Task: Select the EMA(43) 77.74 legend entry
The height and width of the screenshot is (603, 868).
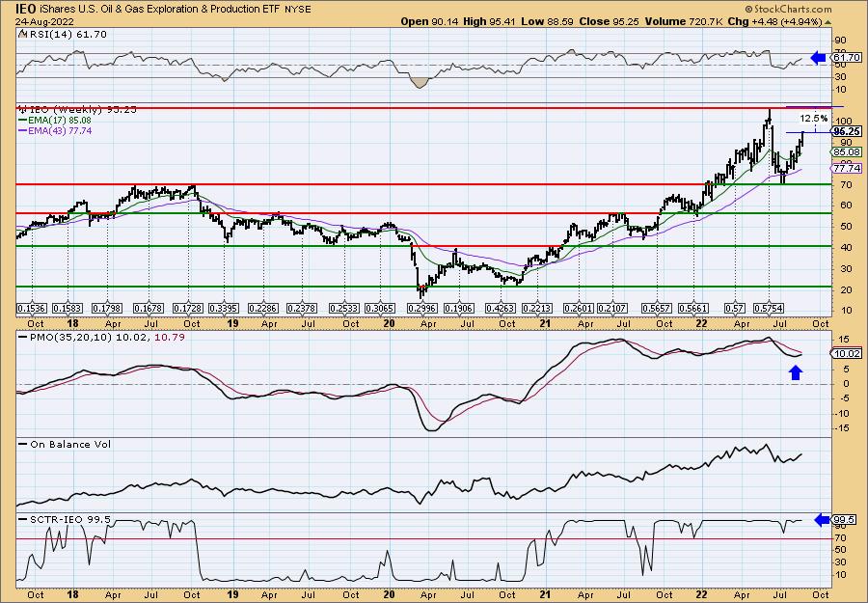Action: [x=55, y=130]
